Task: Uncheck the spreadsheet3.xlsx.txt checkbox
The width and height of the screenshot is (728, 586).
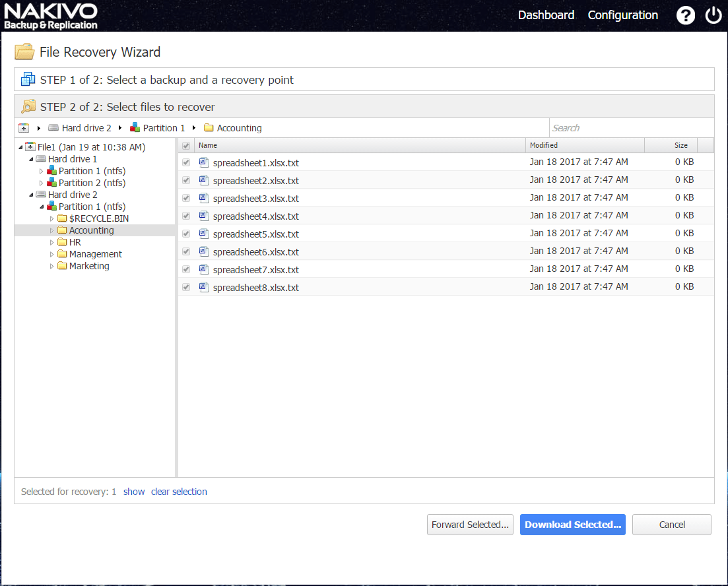Action: point(186,198)
